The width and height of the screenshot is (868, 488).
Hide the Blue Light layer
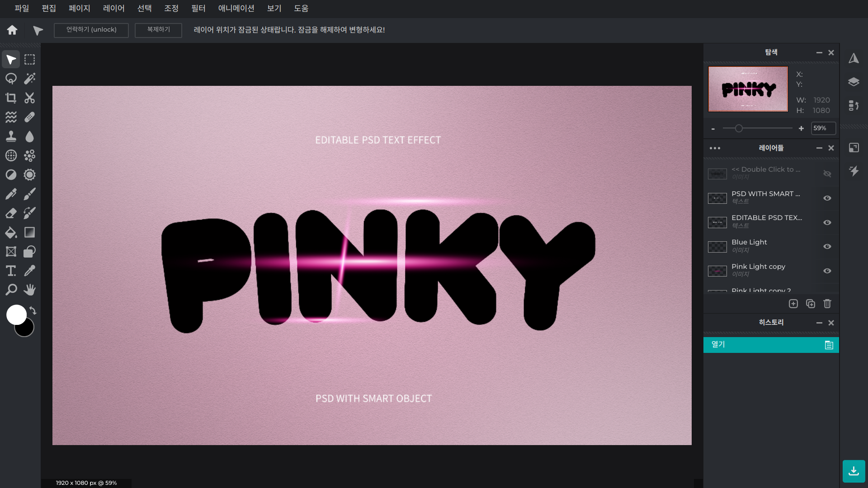pyautogui.click(x=827, y=247)
